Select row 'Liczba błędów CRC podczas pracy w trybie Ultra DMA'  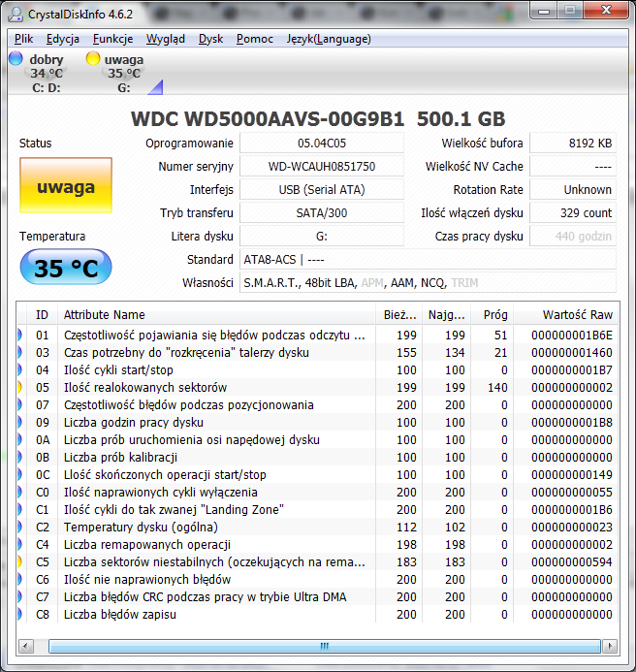(x=318, y=597)
